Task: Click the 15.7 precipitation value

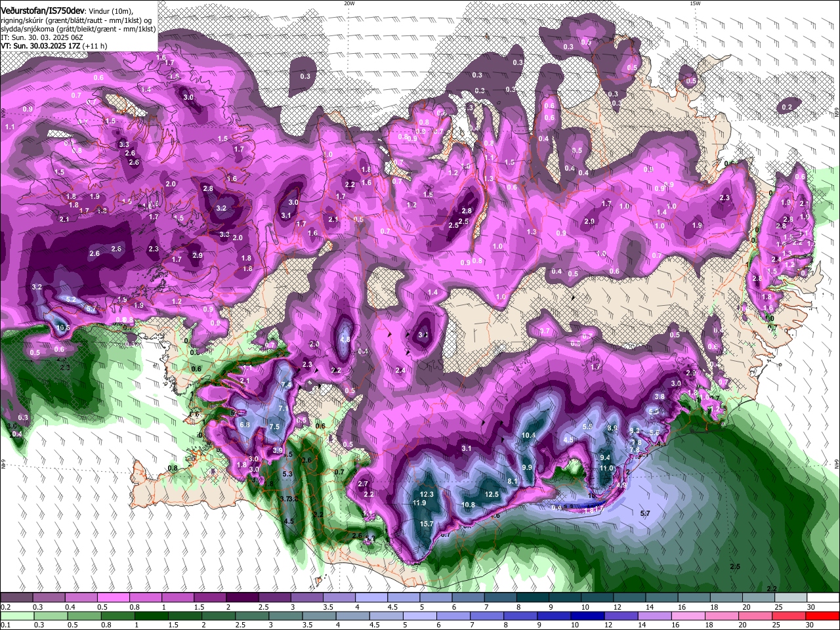Action: [427, 524]
